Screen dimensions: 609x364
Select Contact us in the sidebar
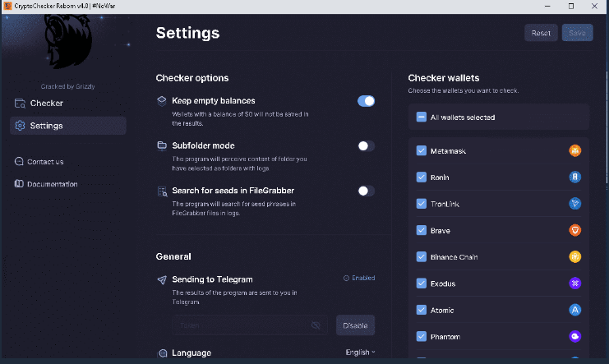pyautogui.click(x=44, y=162)
